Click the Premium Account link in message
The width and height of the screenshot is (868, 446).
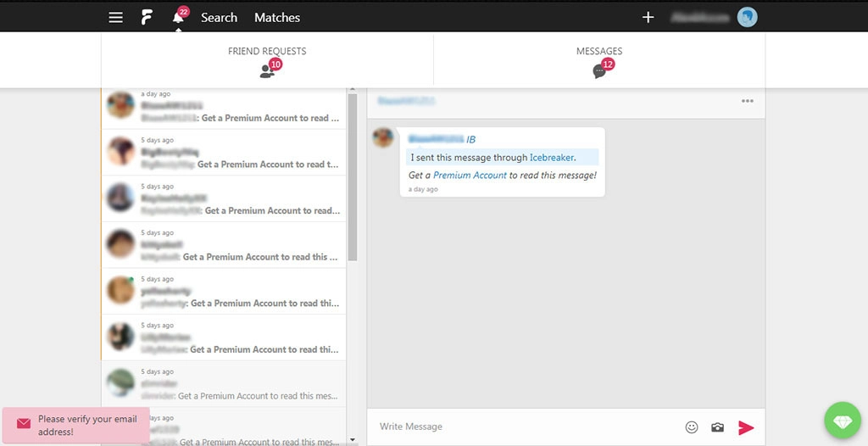click(x=470, y=176)
